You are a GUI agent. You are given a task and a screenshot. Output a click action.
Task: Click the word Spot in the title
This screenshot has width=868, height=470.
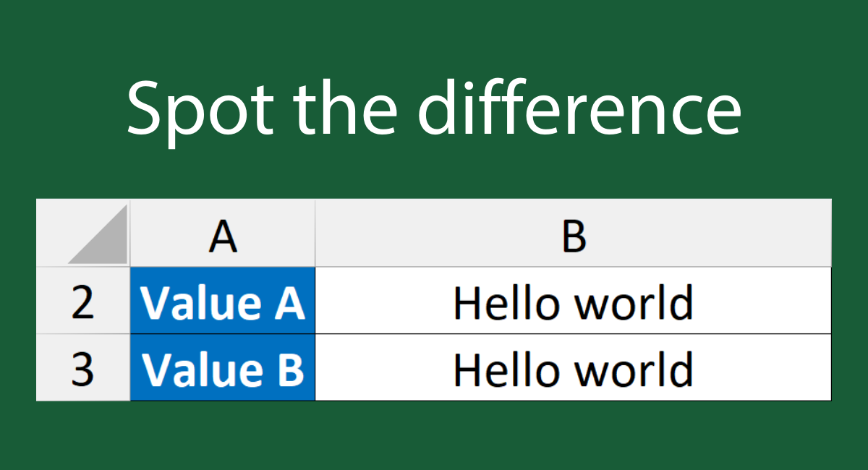[x=192, y=108]
